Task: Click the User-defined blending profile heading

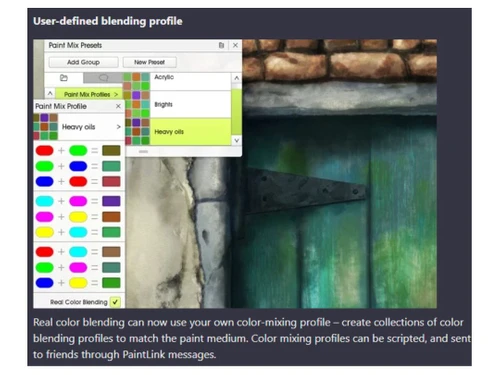Action: [108, 21]
